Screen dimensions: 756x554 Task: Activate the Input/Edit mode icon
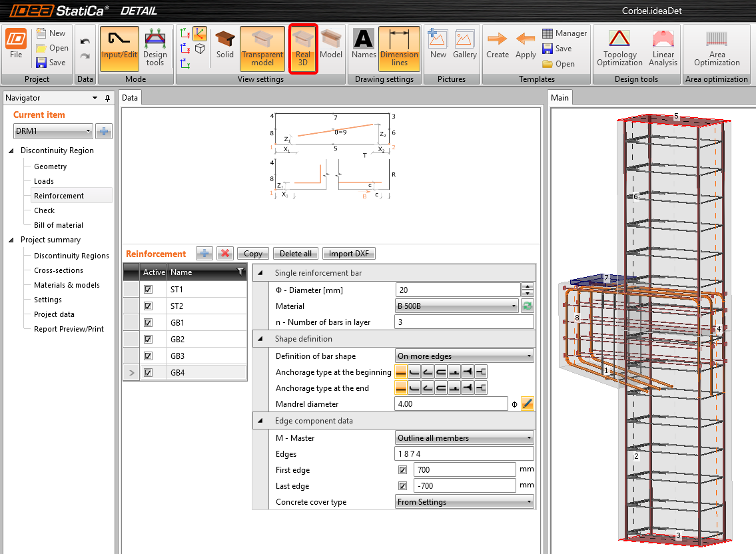pos(119,48)
